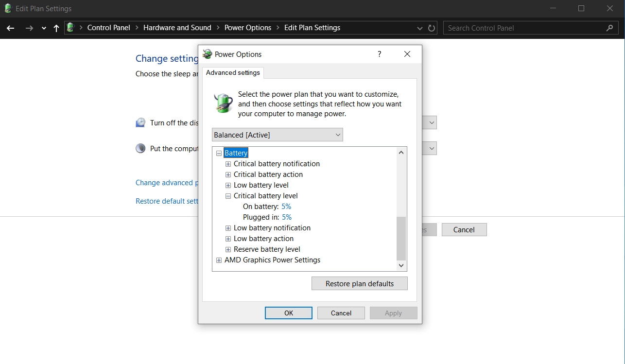625x364 pixels.
Task: Select Critical battery action label
Action: tap(268, 174)
